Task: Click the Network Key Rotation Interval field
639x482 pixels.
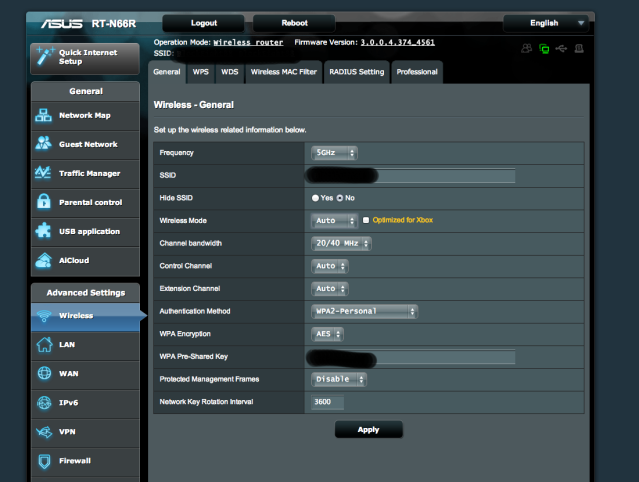Action: pyautogui.click(x=327, y=402)
